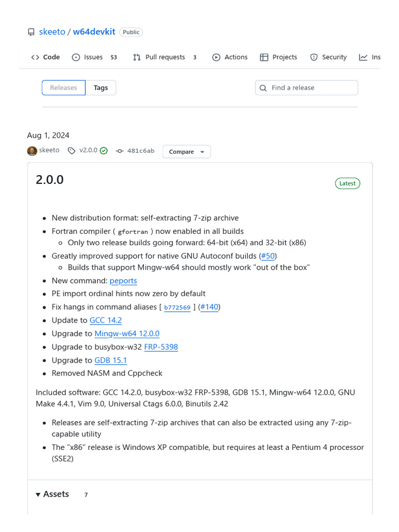Click the Find a release field
This screenshot has width=399, height=532.
click(312, 88)
